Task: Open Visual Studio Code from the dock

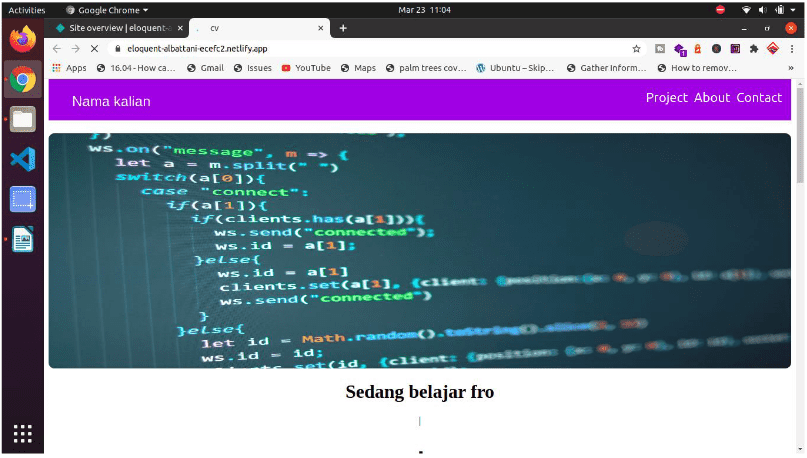Action: pos(22,159)
